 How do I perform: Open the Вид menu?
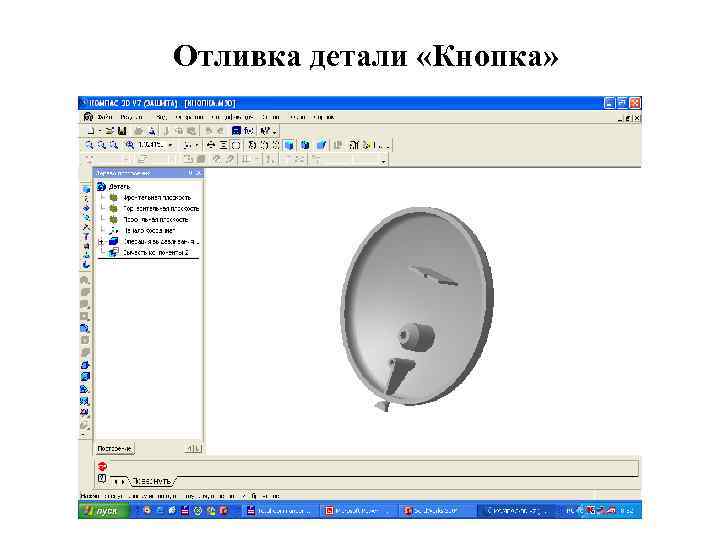click(x=161, y=117)
